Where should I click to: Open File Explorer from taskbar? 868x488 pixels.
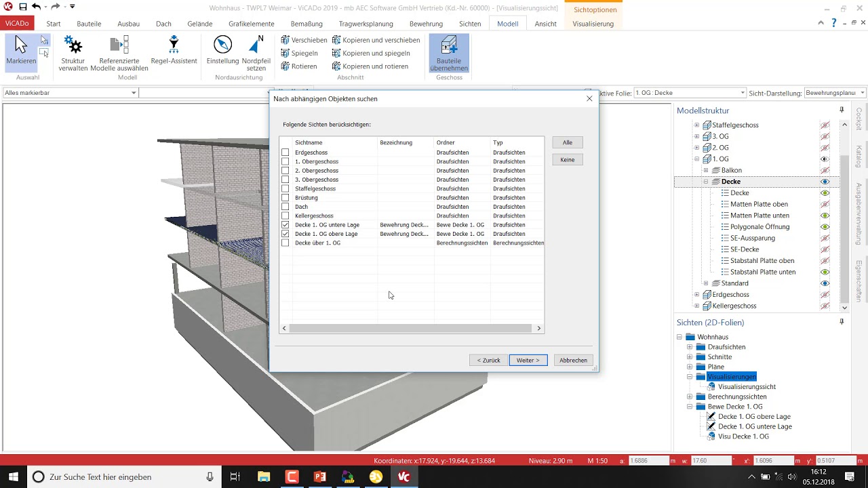point(263,477)
